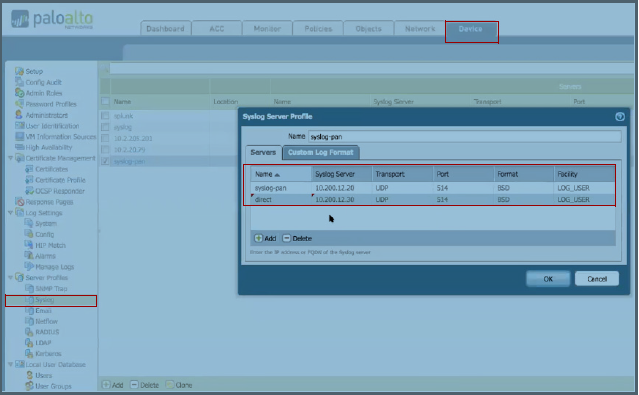Screen dimensions: 639x395
Task: Switch to Custom Log Format tab
Action: tap(321, 152)
